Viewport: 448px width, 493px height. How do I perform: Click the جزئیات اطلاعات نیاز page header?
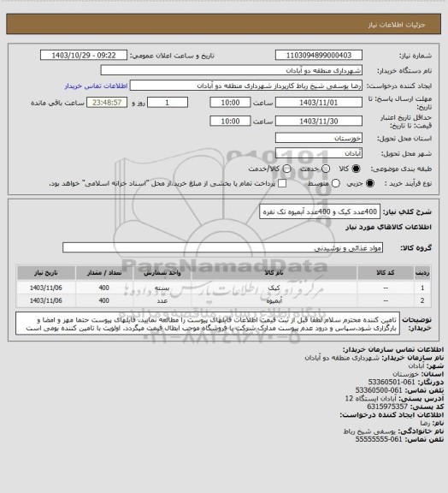pos(397,25)
